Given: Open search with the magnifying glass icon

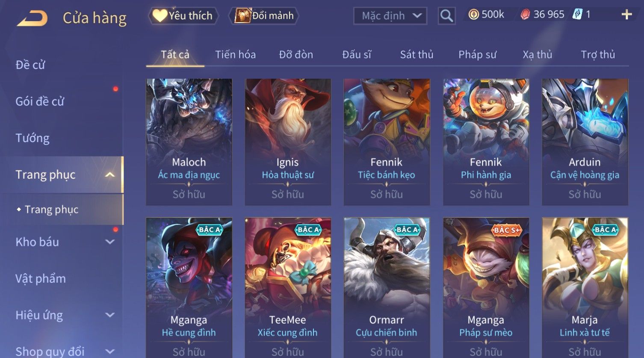Looking at the screenshot, I should [446, 16].
